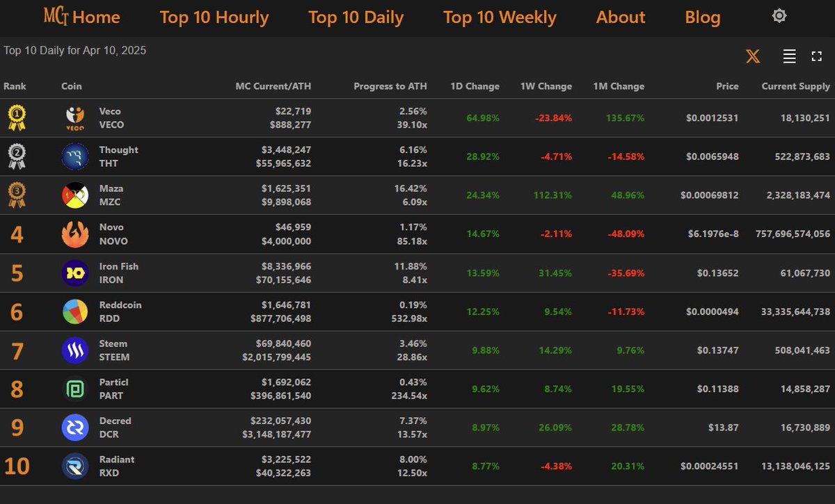This screenshot has width=835, height=504.
Task: Click the Thought coin logo
Action: coord(74,156)
